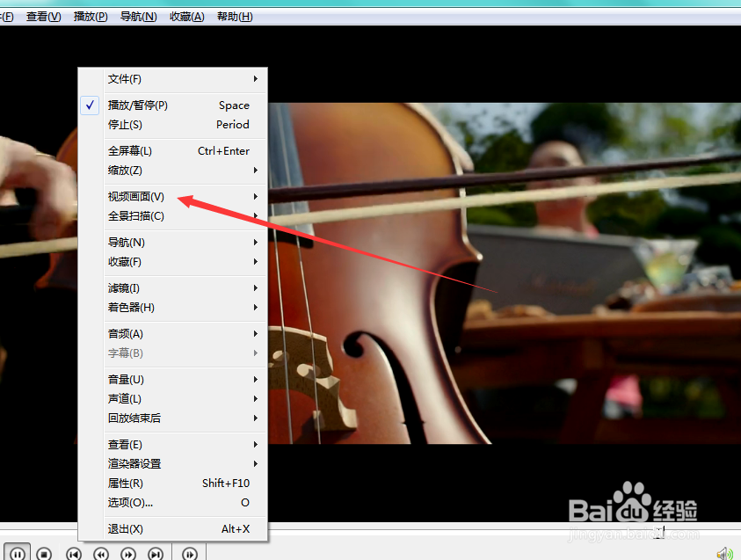Click the Period shortcut text
The image size is (741, 560).
tap(233, 125)
